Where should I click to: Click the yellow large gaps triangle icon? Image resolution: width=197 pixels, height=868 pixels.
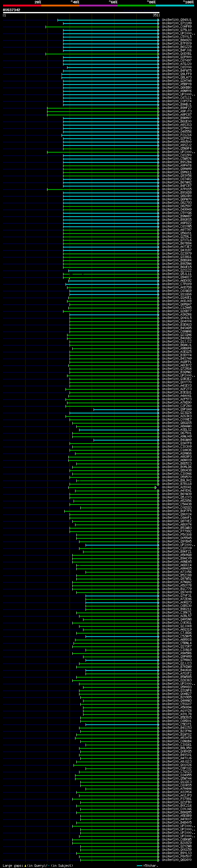click(x=25, y=865)
